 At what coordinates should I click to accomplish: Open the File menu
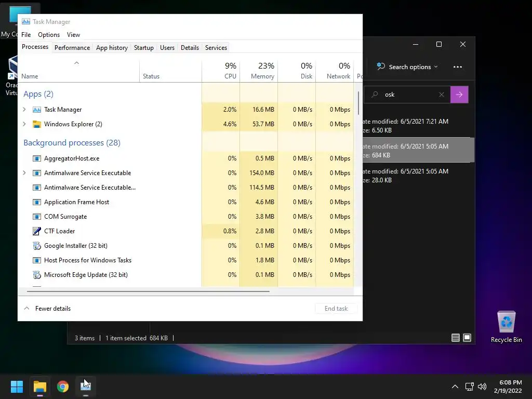(x=26, y=35)
